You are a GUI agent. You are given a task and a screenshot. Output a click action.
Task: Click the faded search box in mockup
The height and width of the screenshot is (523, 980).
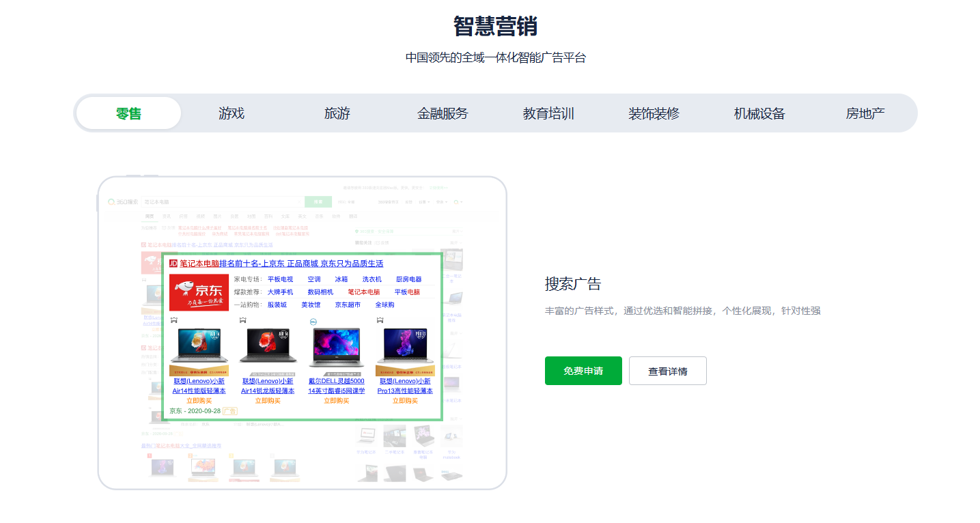coord(222,202)
